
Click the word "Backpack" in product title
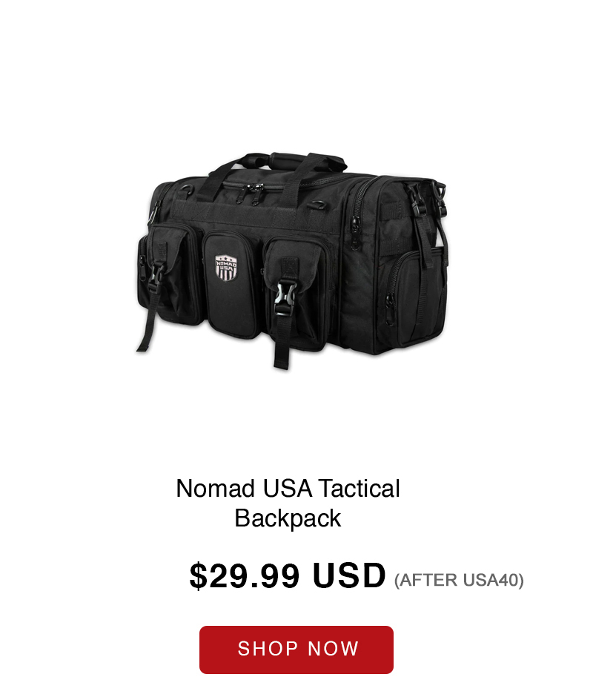coord(288,518)
